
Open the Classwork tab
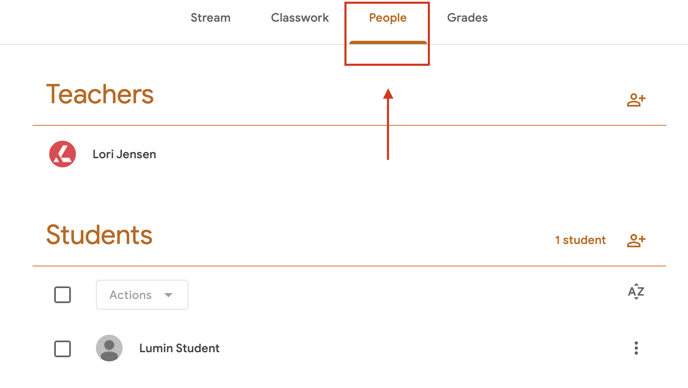coord(300,18)
